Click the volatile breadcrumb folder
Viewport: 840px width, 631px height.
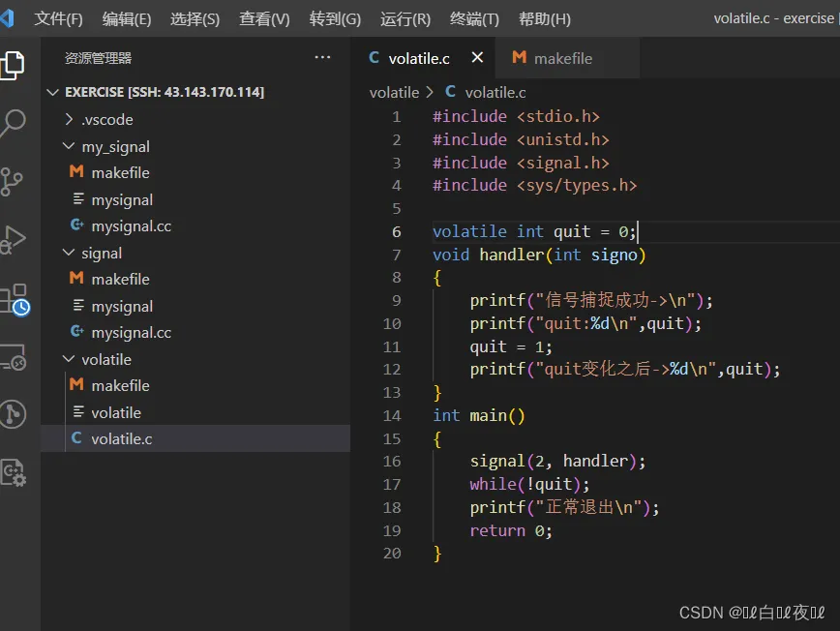(x=394, y=92)
